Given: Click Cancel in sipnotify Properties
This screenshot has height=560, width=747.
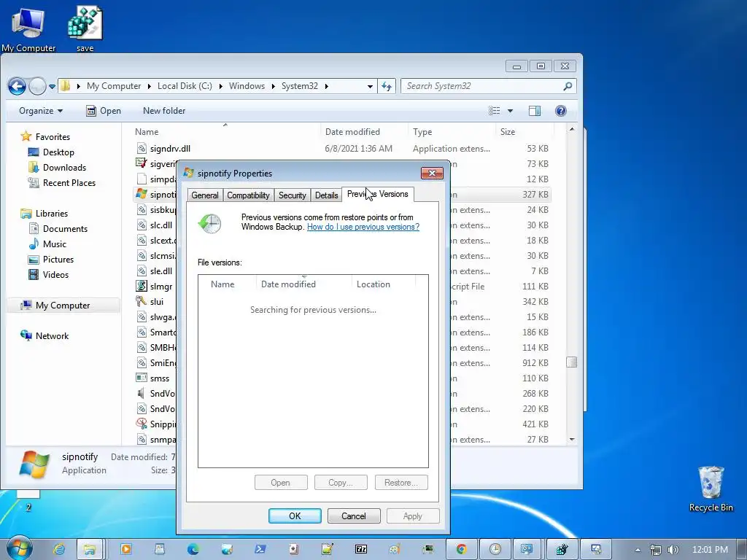Looking at the screenshot, I should [x=354, y=516].
